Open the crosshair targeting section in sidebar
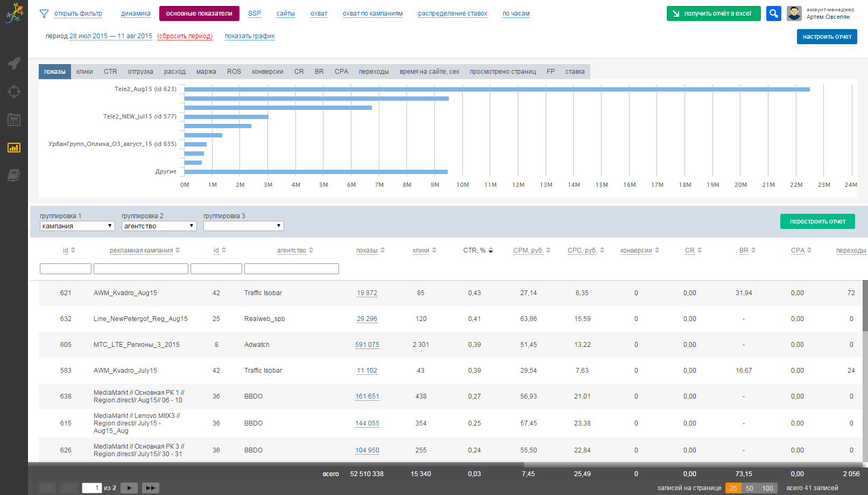The width and height of the screenshot is (868, 495). tap(14, 92)
